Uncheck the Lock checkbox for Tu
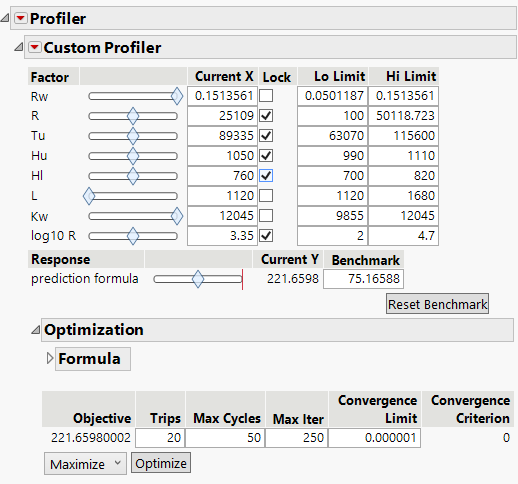The height and width of the screenshot is (484, 518). click(266, 136)
